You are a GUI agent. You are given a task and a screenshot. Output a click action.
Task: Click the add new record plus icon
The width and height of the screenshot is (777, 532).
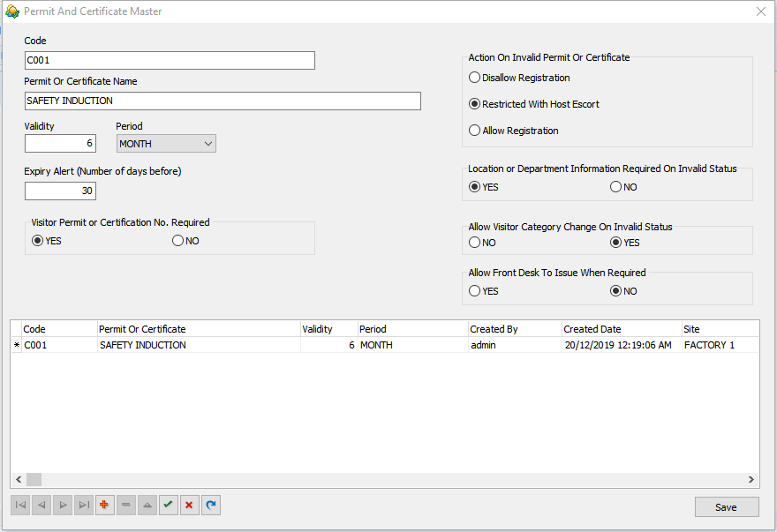point(105,505)
